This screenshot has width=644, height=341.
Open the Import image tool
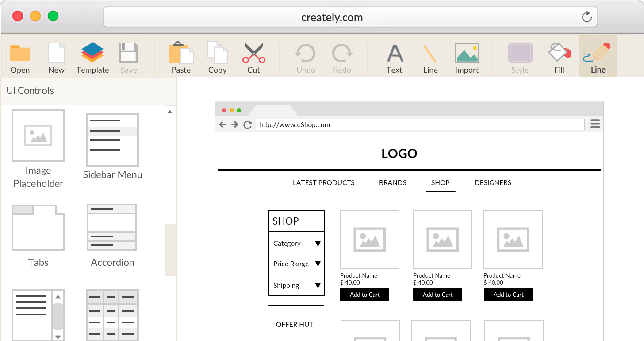[x=467, y=53]
